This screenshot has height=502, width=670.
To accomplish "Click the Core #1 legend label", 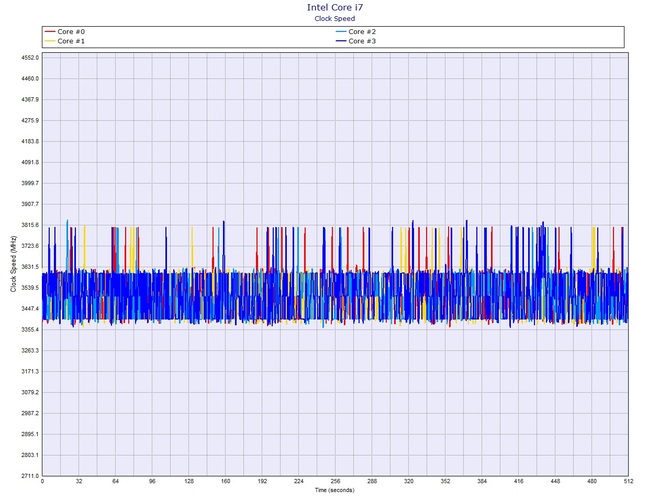I will coord(71,41).
